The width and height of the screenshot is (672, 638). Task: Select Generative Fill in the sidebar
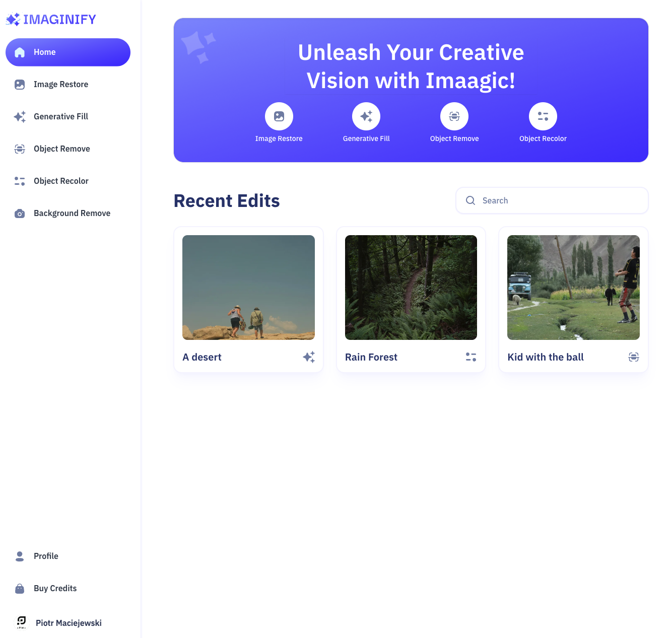point(61,117)
